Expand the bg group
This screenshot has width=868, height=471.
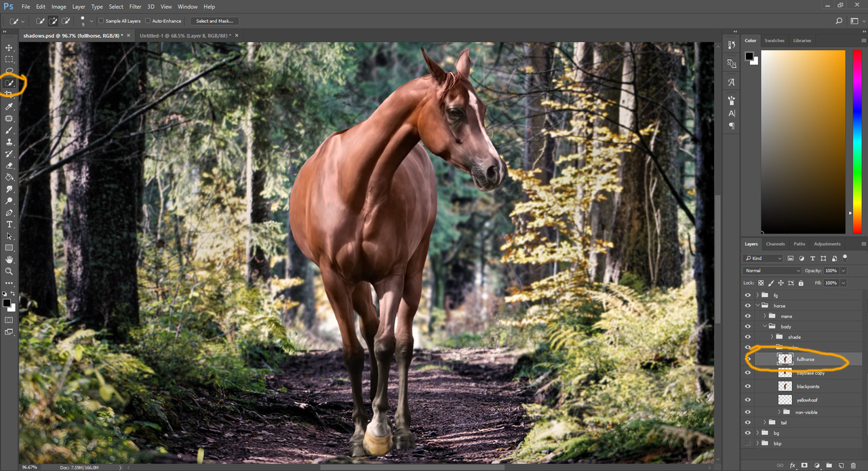click(x=757, y=432)
